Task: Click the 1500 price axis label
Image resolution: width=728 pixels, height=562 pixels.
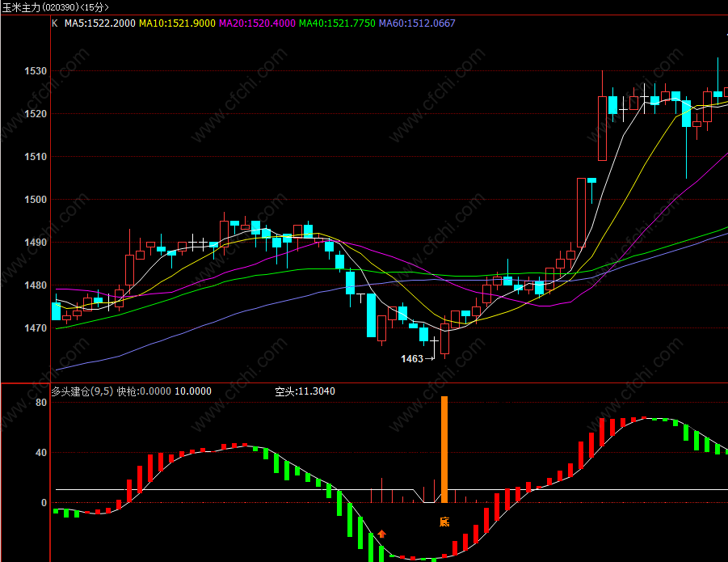Action: click(x=36, y=199)
